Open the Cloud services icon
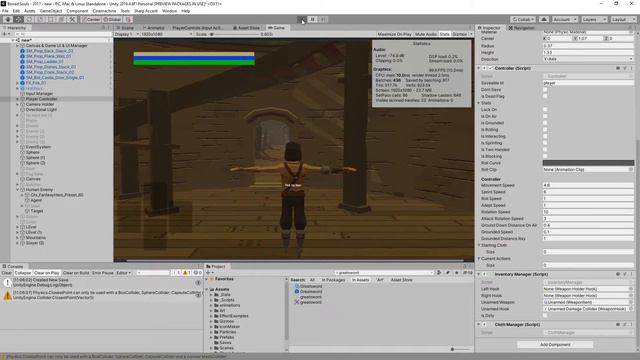 coord(544,19)
